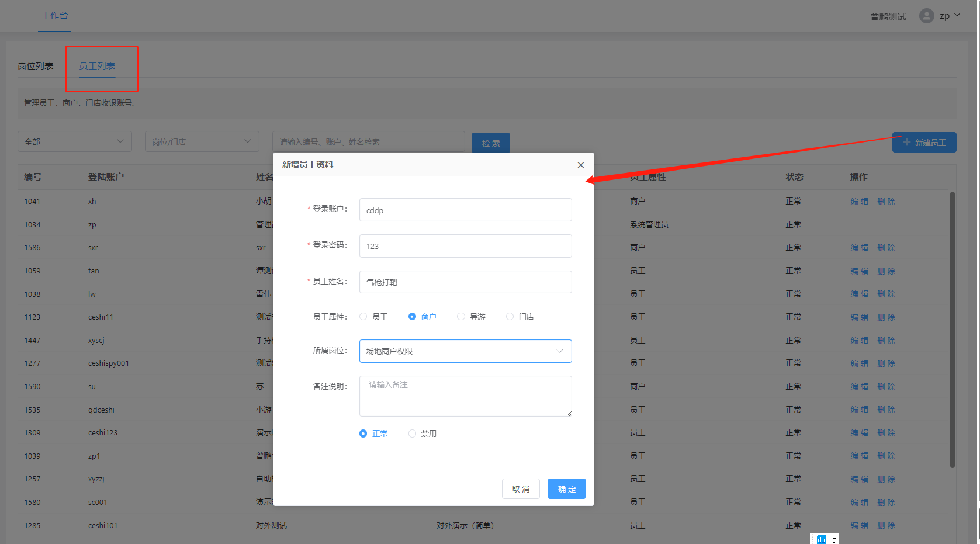Expand the zp account menu chevron
The image size is (980, 544).
point(957,15)
